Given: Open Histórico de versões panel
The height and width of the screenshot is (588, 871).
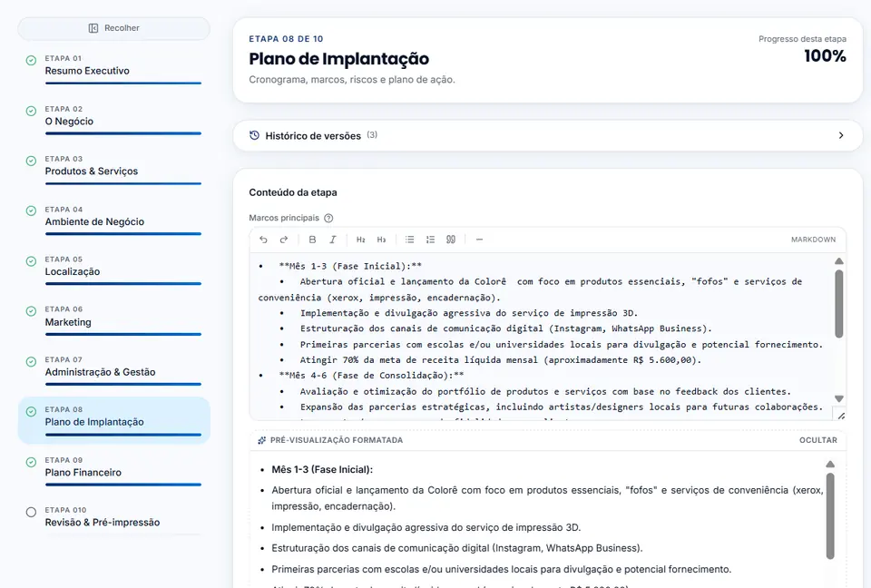Looking at the screenshot, I should point(548,135).
